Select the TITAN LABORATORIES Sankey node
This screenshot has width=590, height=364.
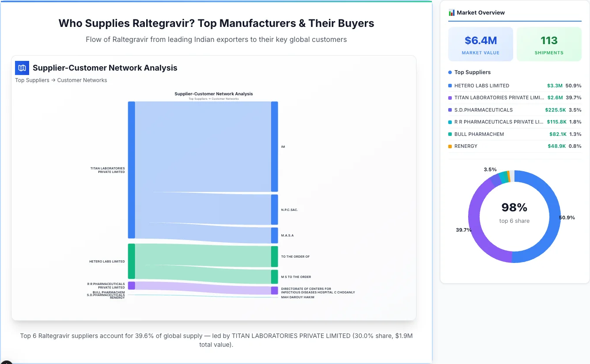[x=130, y=170]
